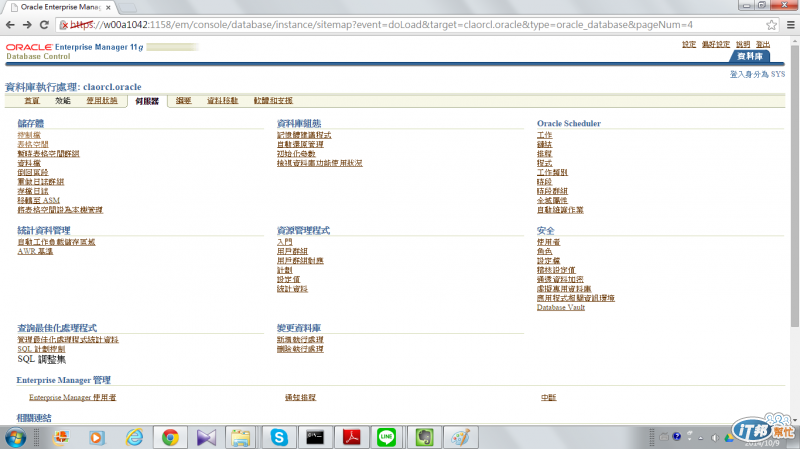Launch Windows Media Player from the taskbar
This screenshot has height=449, width=800.
pos(96,438)
